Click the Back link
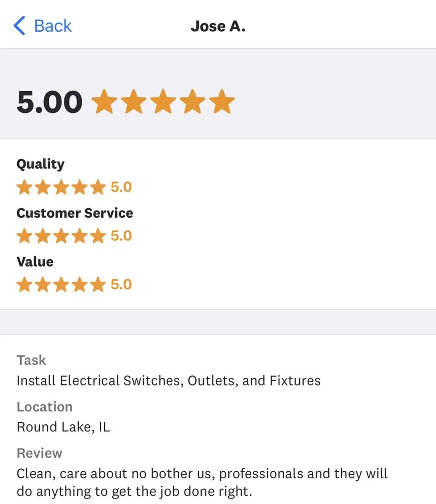 pos(52,26)
